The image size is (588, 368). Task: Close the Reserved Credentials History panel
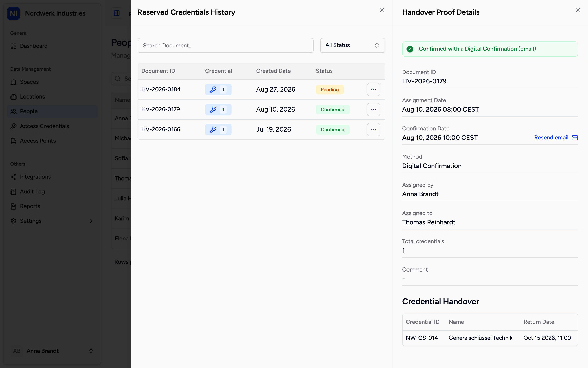382,10
